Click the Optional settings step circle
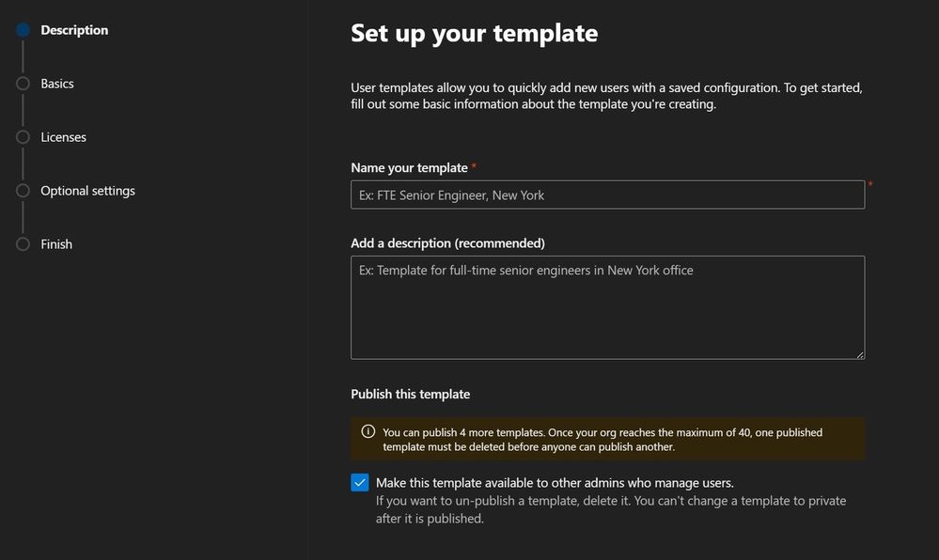The image size is (939, 560). (23, 191)
